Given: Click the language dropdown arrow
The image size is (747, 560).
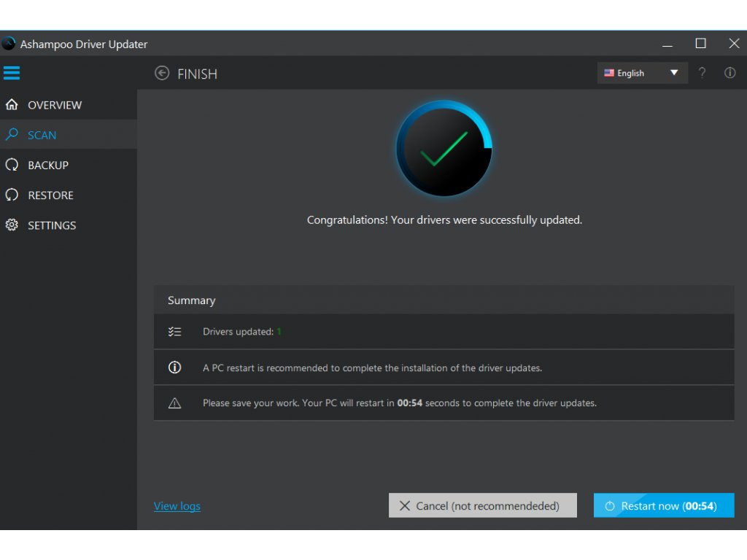Looking at the screenshot, I should point(673,73).
